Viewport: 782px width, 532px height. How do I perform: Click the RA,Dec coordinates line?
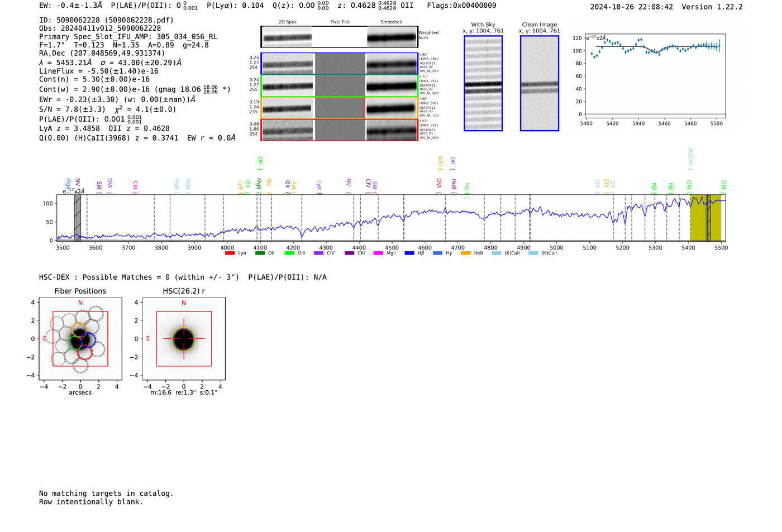pyautogui.click(x=102, y=53)
